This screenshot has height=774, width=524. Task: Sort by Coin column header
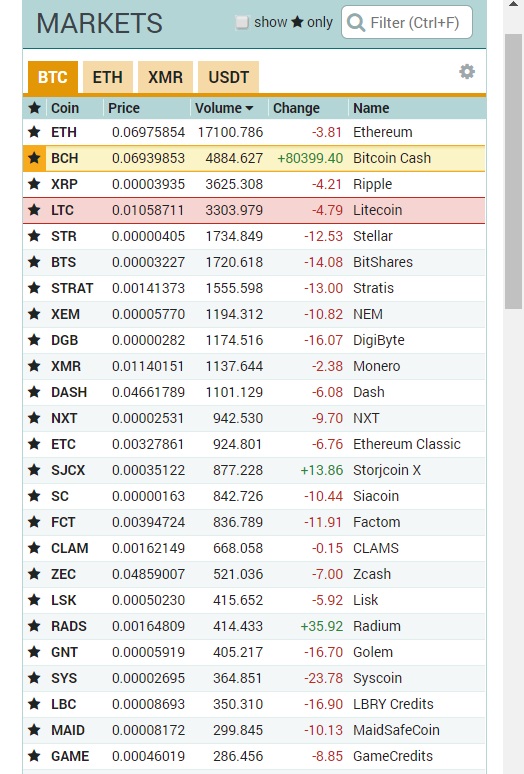point(65,108)
